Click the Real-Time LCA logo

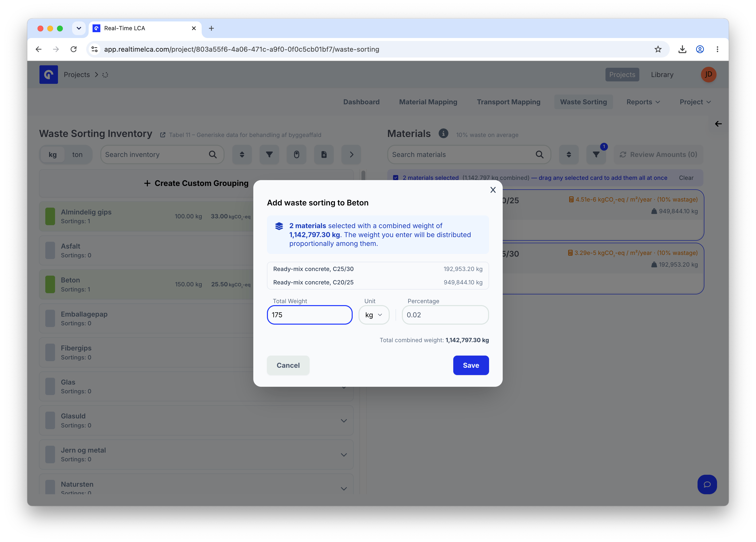point(49,74)
